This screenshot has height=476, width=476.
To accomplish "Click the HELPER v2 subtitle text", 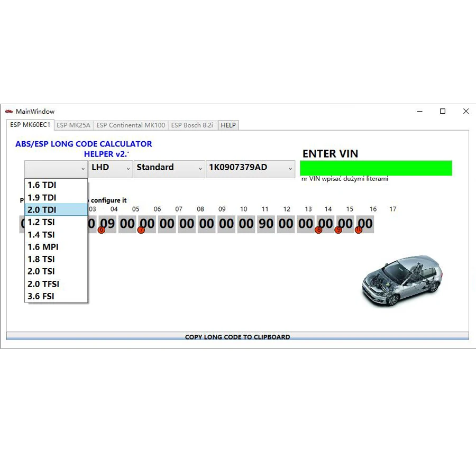I will pyautogui.click(x=106, y=154).
